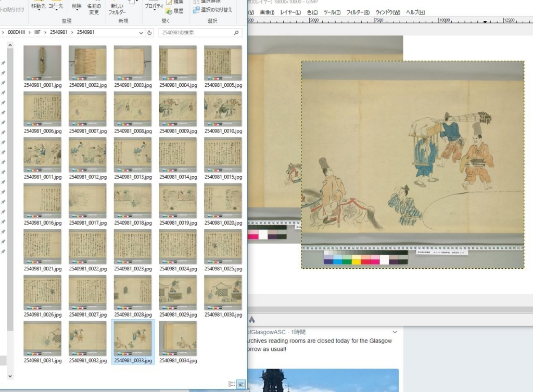Switch to details view icon in status bar
Screen dimensions: 533x392
pyautogui.click(x=232, y=384)
